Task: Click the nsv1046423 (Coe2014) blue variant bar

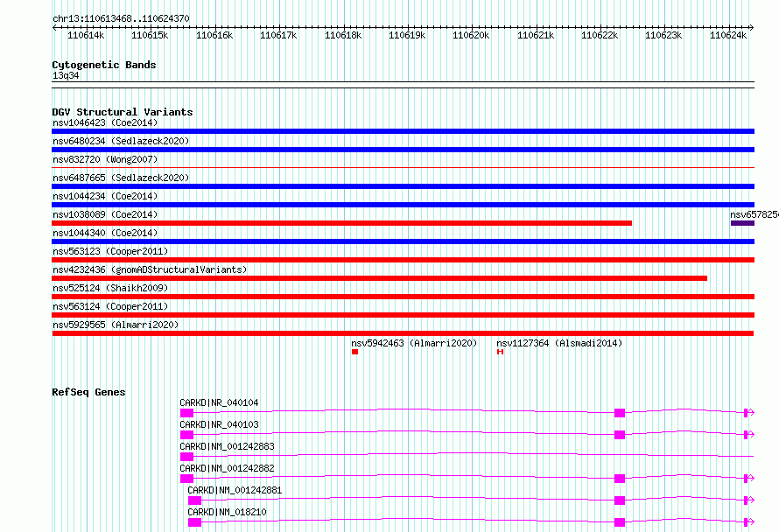Action: point(403,131)
